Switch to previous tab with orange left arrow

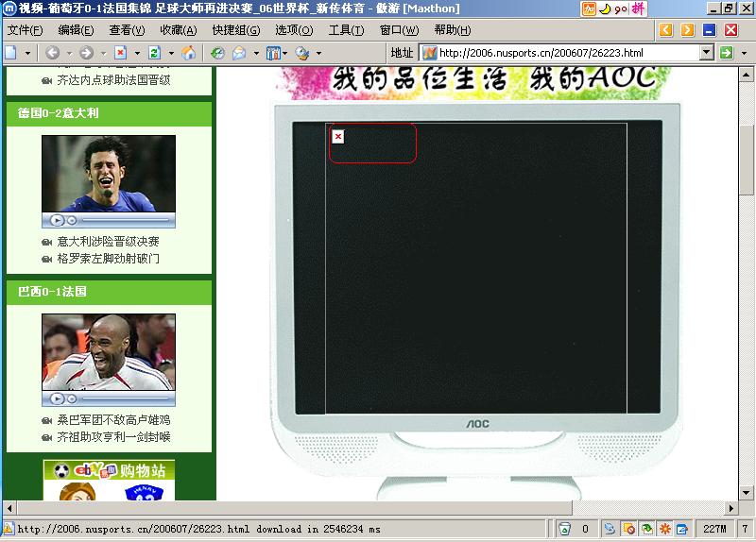[666, 30]
